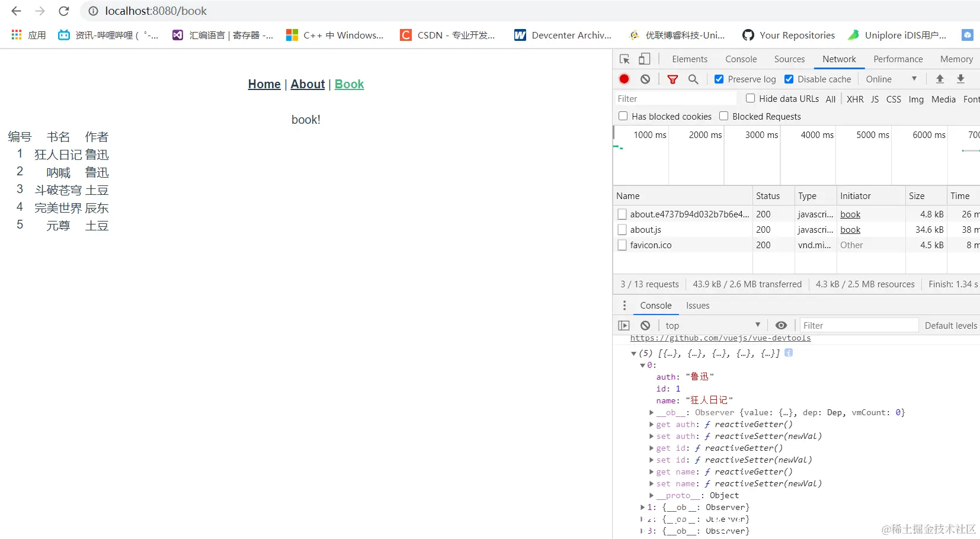Screen dimensions: 980x539
Task: Switch to the Memory tab
Action: 956,59
